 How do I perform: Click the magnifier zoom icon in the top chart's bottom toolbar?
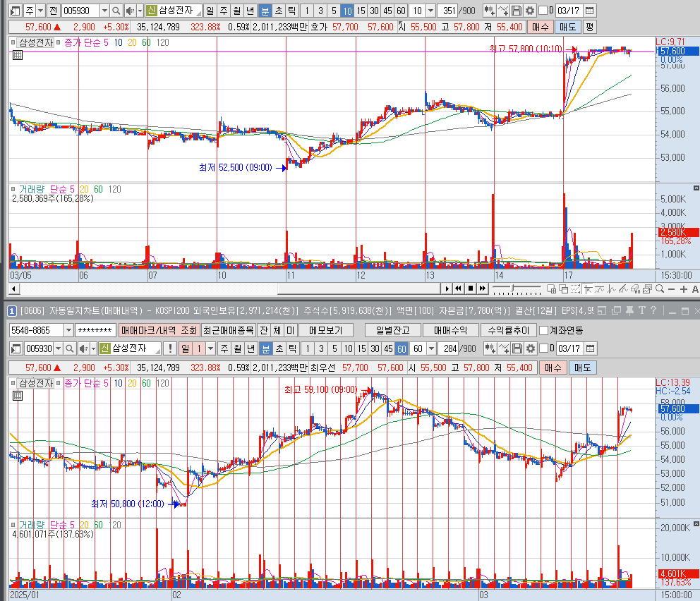660,289
